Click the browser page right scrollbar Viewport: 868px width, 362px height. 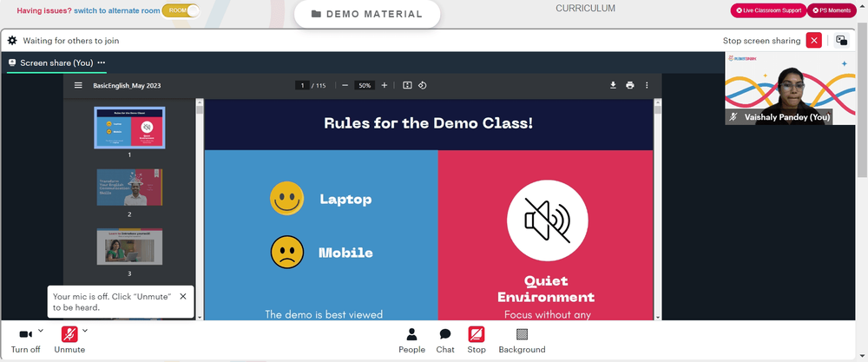[863, 100]
